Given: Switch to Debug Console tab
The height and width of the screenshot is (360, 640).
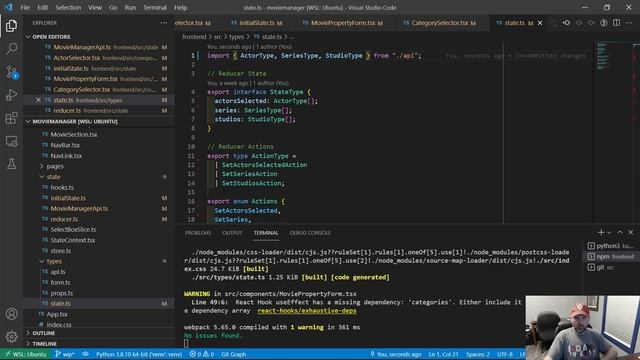Looking at the screenshot, I should [x=310, y=233].
